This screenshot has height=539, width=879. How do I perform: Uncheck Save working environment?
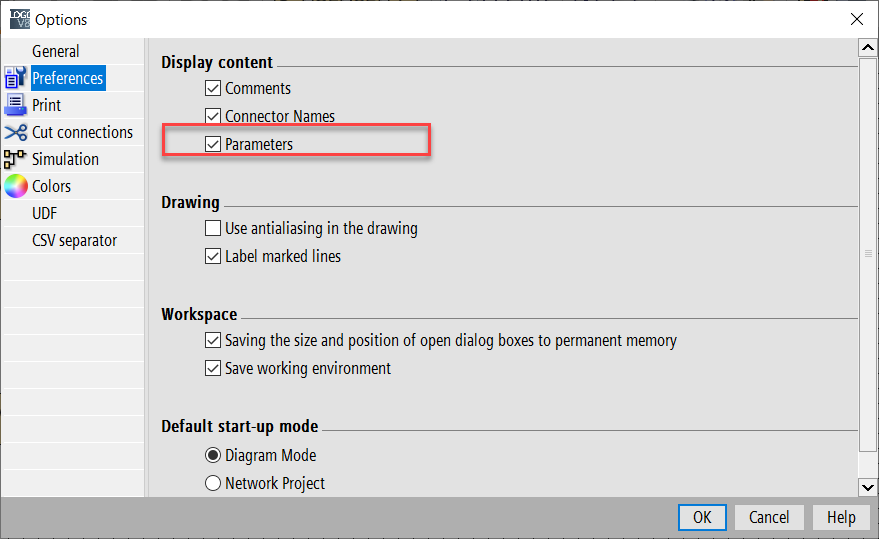tap(213, 368)
